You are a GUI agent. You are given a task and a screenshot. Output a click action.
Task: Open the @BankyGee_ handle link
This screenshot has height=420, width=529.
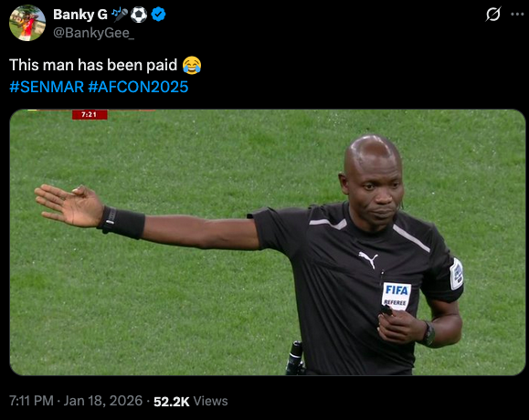point(93,33)
